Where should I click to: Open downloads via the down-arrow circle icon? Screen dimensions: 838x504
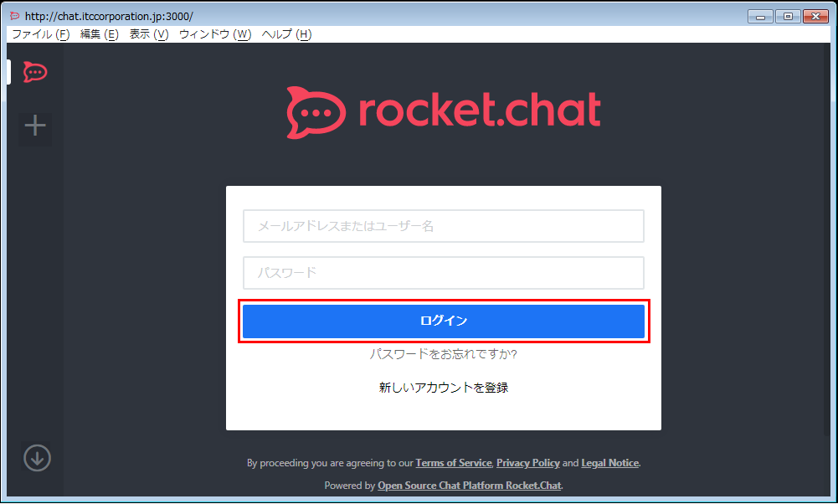[37, 458]
